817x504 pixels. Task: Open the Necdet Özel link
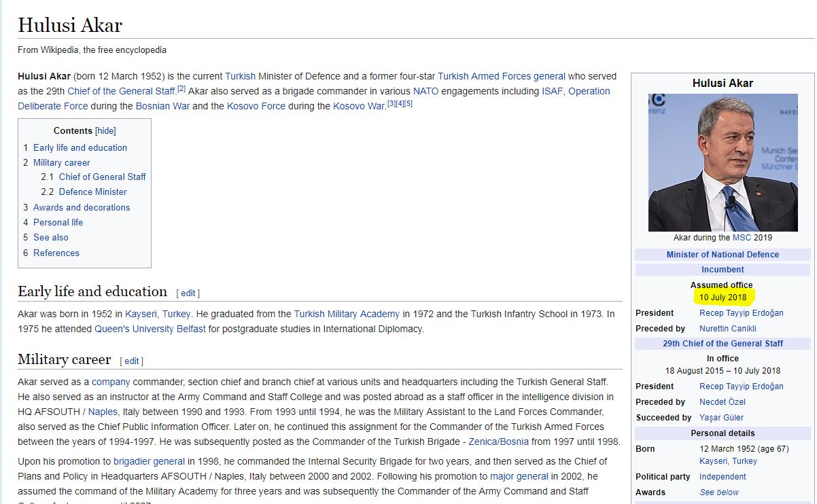click(723, 402)
